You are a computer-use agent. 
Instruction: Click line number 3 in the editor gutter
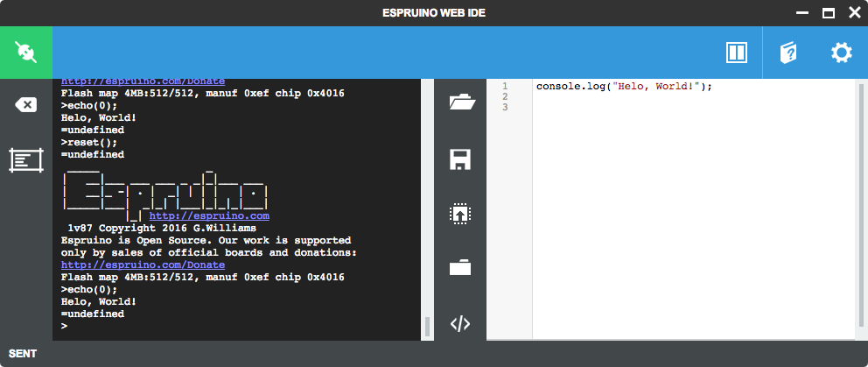505,107
